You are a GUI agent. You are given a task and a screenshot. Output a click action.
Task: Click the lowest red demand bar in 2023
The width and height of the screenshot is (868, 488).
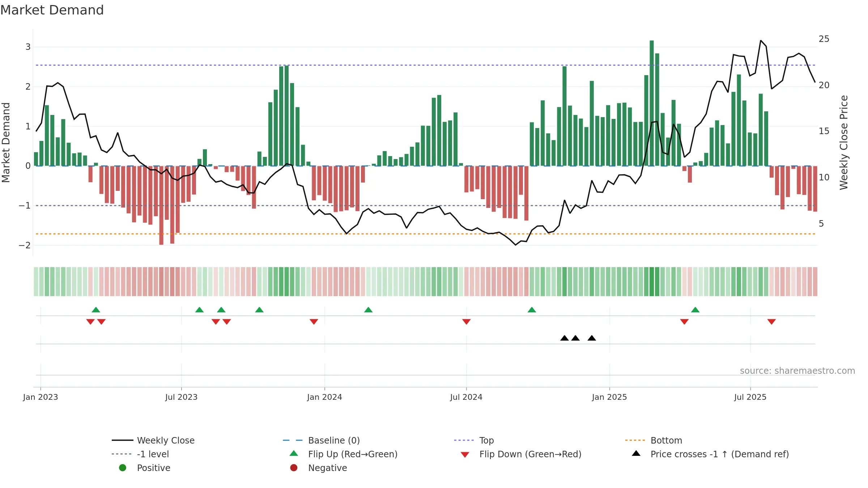pyautogui.click(x=161, y=205)
